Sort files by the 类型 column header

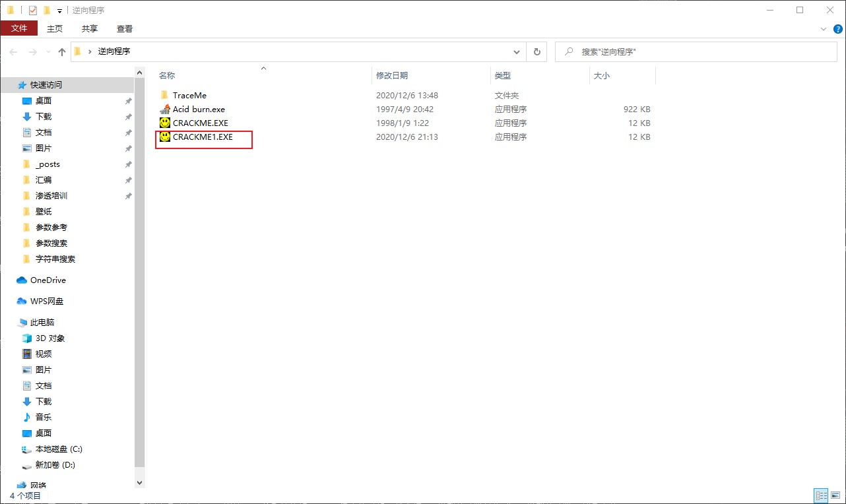[x=540, y=76]
